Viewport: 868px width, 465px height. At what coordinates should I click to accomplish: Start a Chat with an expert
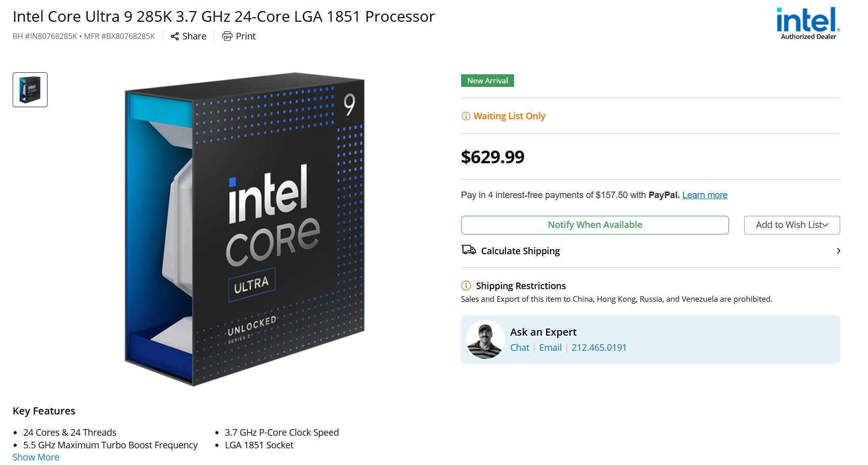coord(519,347)
